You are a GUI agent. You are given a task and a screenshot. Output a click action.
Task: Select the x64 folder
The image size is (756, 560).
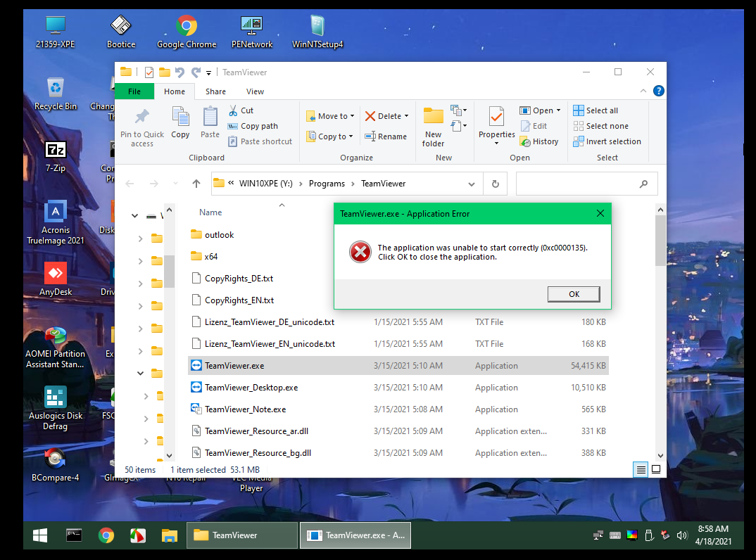(210, 256)
